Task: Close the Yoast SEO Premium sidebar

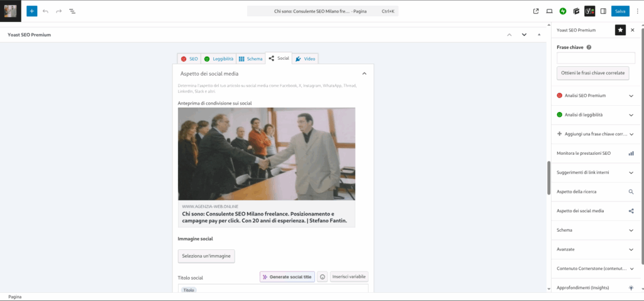Action: [633, 30]
